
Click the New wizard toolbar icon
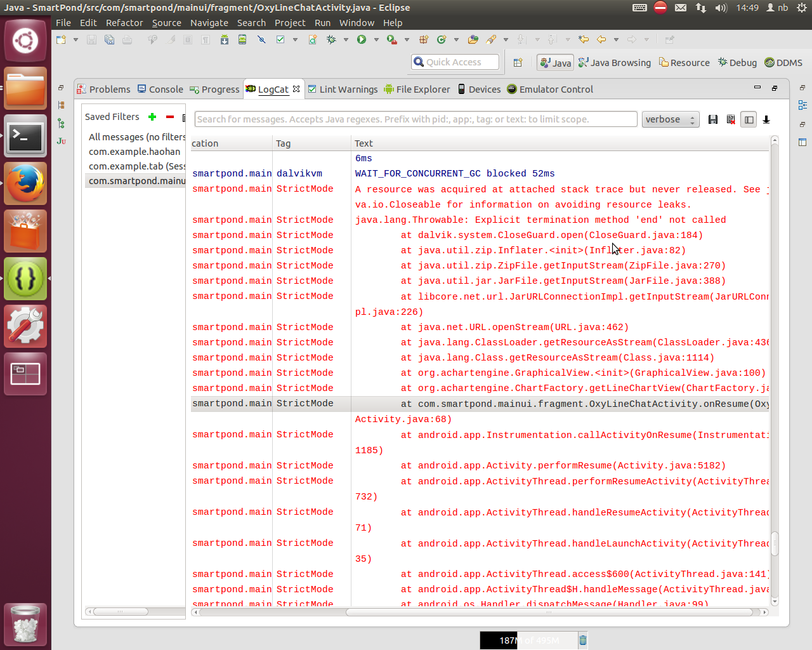click(x=62, y=39)
